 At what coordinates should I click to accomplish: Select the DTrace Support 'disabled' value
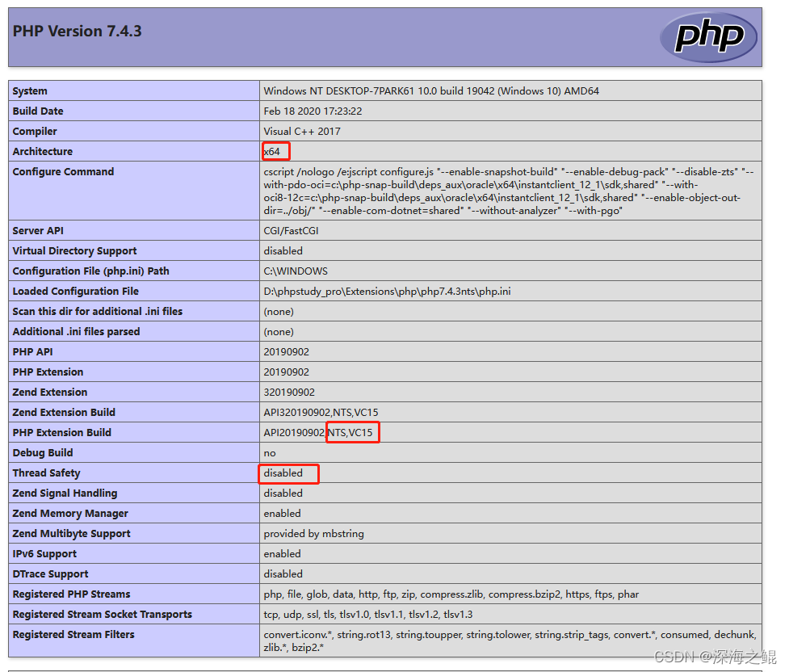point(283,573)
